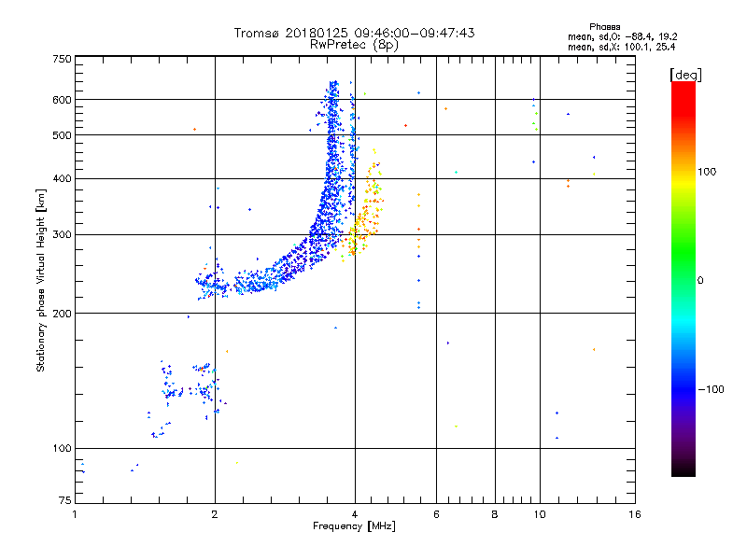This screenshot has width=747, height=560.
Task: Click the 'mean, sd,O: -88.4, 19.2' text
Action: (x=622, y=36)
